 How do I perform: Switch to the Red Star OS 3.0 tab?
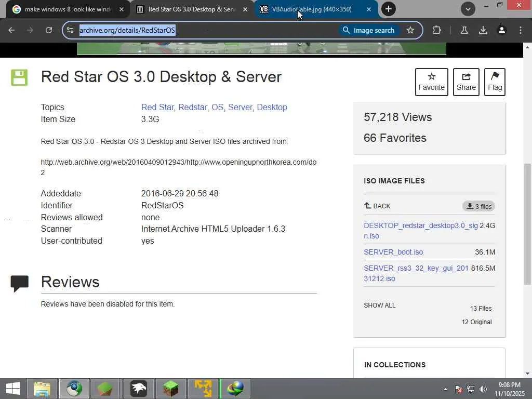click(192, 9)
